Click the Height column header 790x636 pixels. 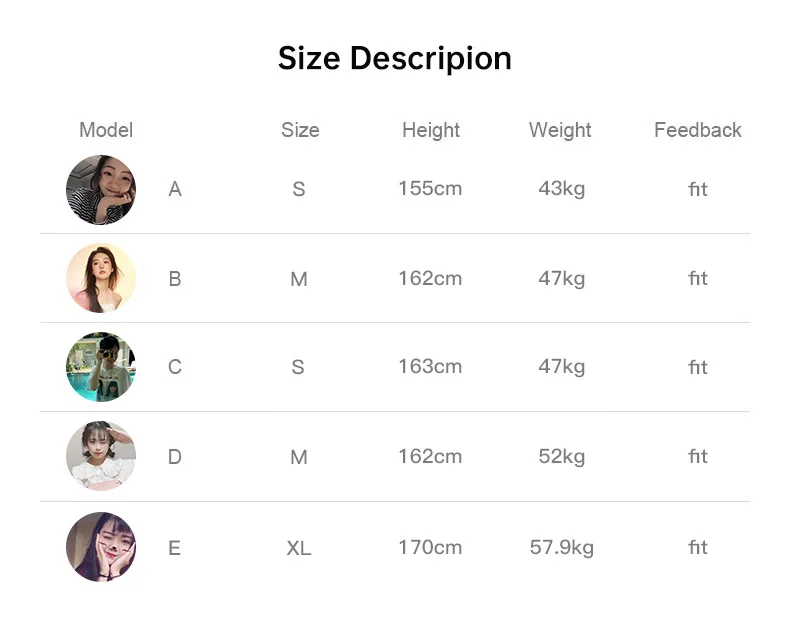[431, 130]
